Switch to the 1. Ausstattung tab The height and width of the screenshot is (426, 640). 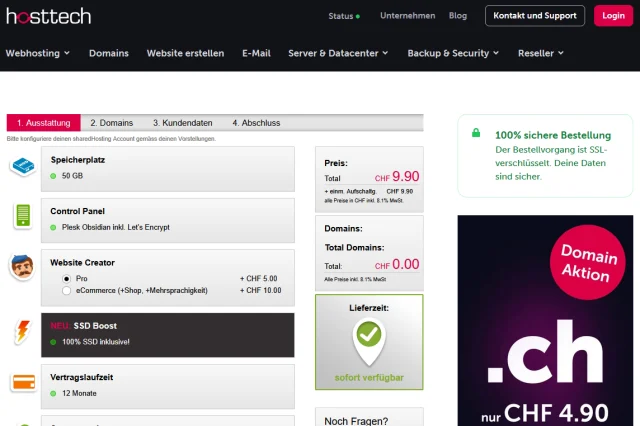[x=44, y=123]
